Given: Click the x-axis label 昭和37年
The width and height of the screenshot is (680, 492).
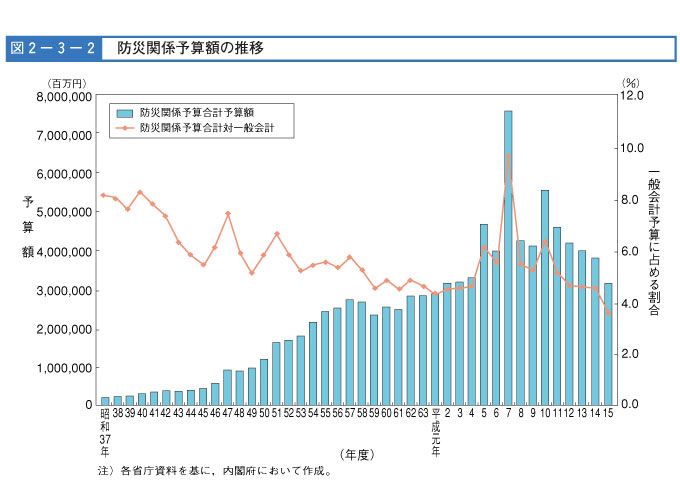Looking at the screenshot, I should (x=105, y=432).
